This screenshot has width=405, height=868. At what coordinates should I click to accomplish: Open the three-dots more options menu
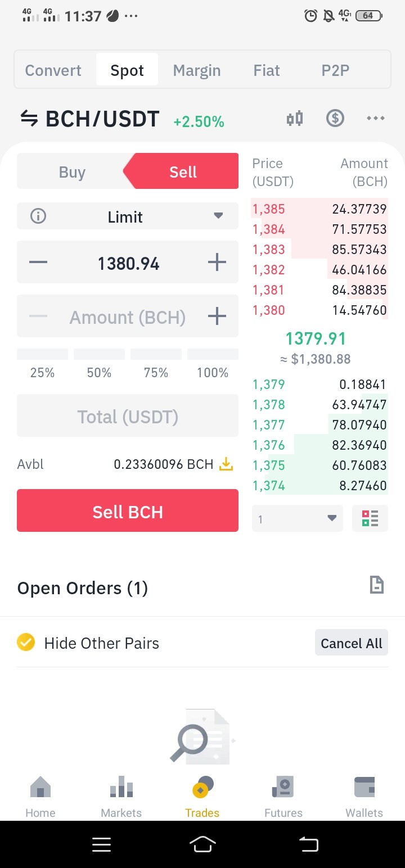(375, 119)
